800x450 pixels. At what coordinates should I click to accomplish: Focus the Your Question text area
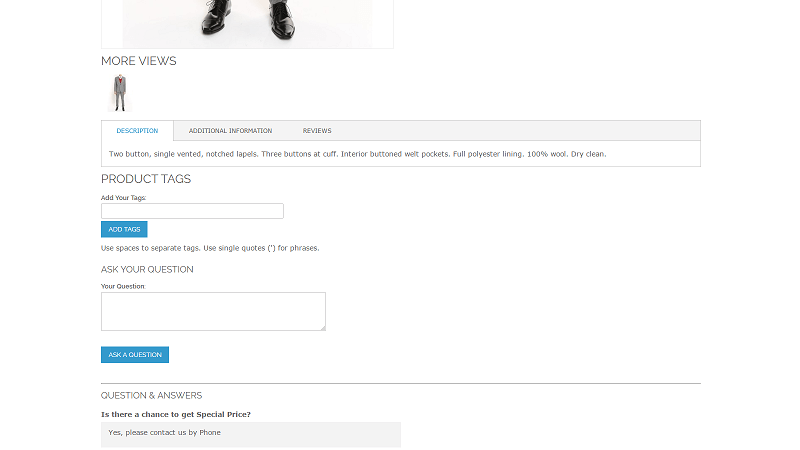(x=213, y=311)
